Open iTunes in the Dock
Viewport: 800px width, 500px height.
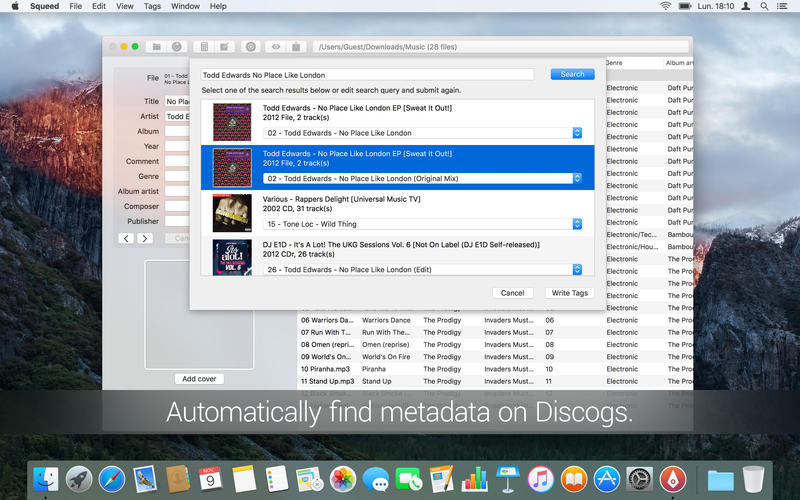click(540, 480)
